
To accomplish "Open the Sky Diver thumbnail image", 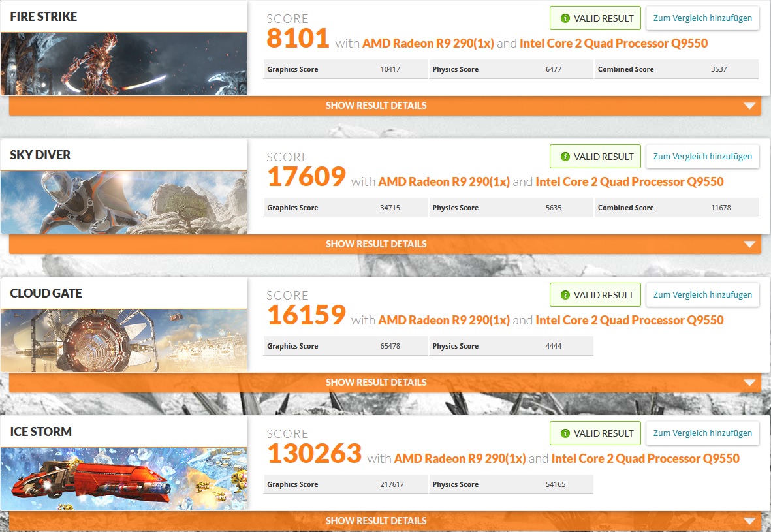I will click(123, 202).
